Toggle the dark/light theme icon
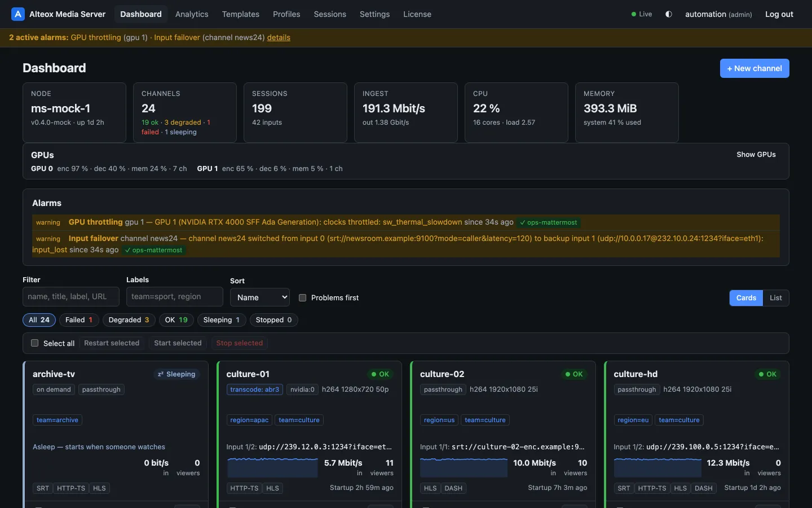This screenshot has width=812, height=508. point(669,14)
